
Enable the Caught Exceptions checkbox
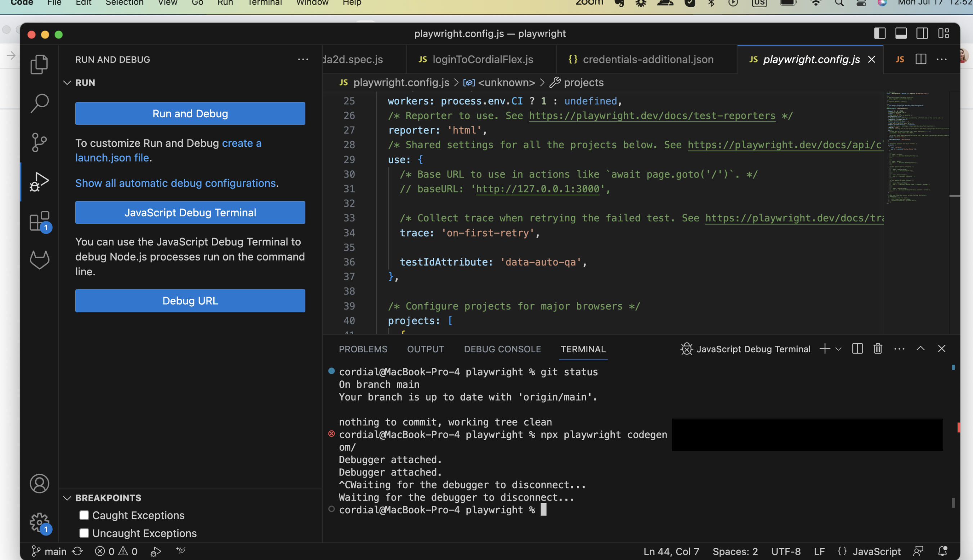pos(84,515)
